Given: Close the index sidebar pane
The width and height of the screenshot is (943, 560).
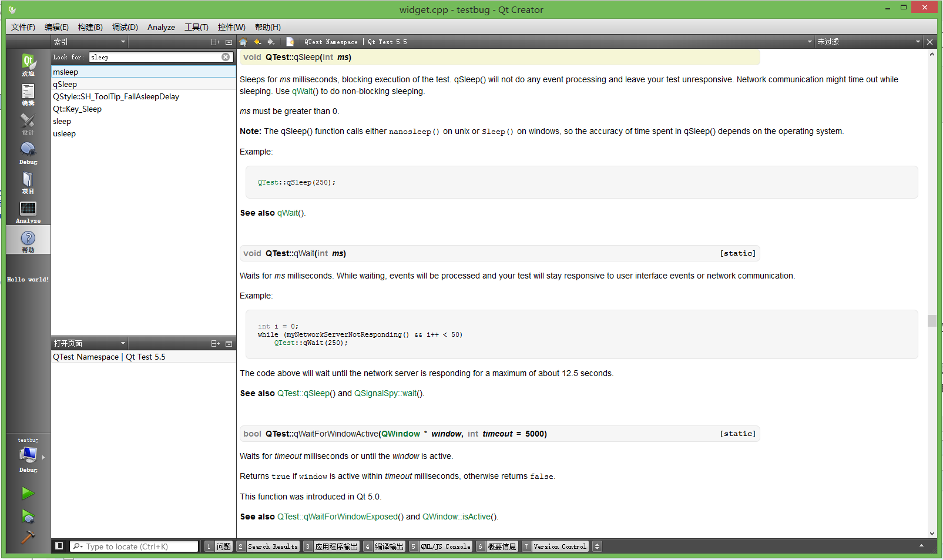Looking at the screenshot, I should (229, 42).
